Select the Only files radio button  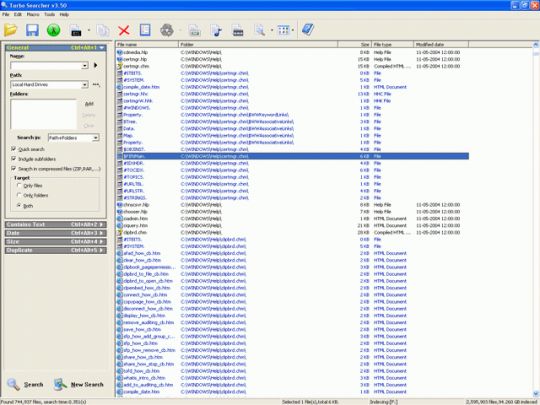coord(19,185)
